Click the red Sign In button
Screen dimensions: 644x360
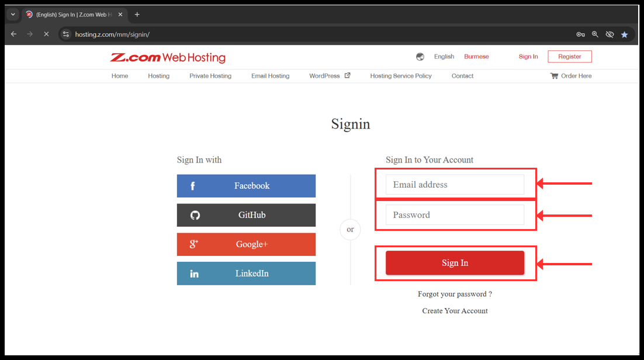pos(455,263)
